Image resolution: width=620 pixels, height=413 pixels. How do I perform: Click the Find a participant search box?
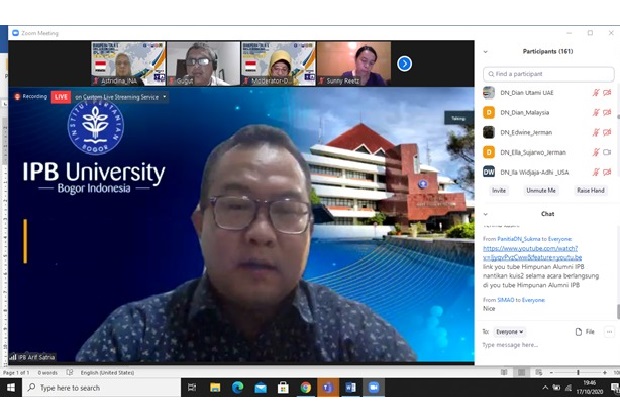pos(548,74)
